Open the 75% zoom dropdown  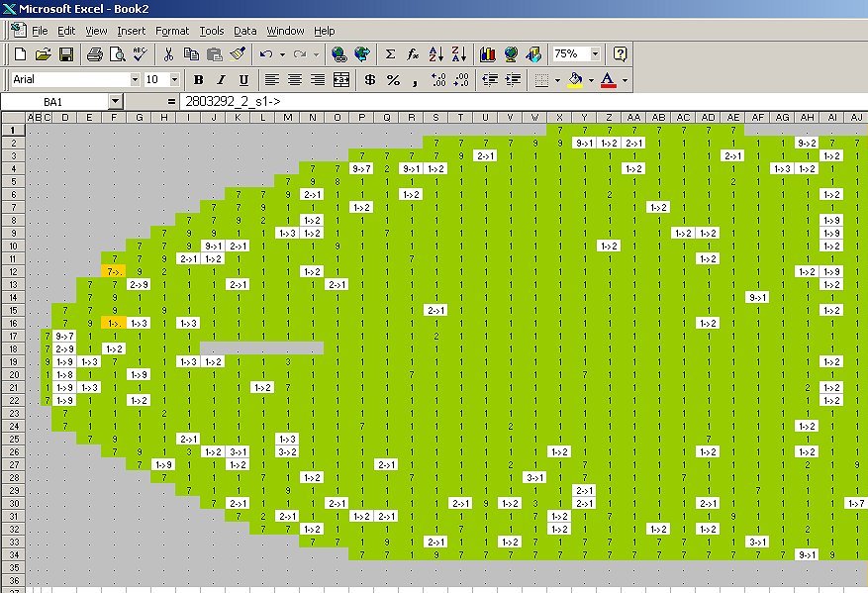(595, 54)
